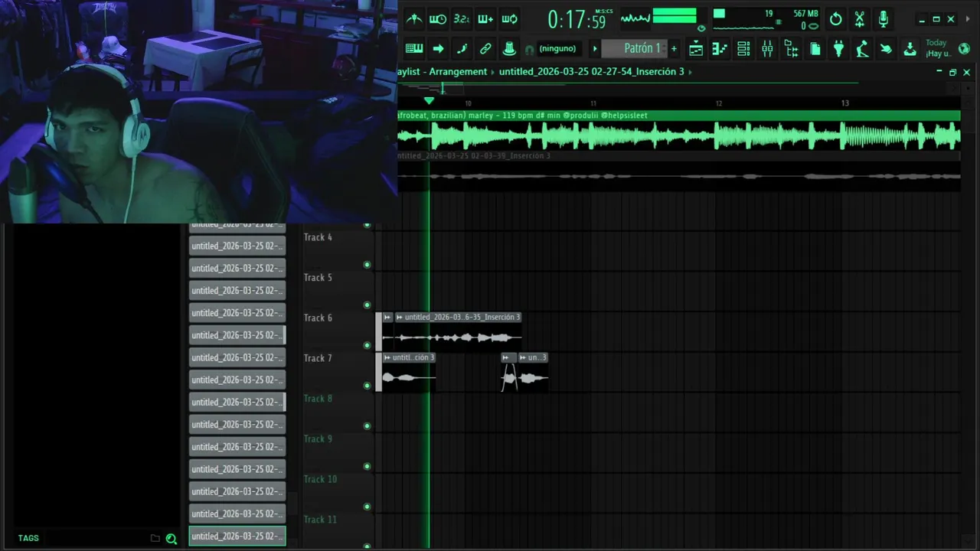Open the Playlist view
This screenshot has width=980, height=551.
pyautogui.click(x=696, y=49)
